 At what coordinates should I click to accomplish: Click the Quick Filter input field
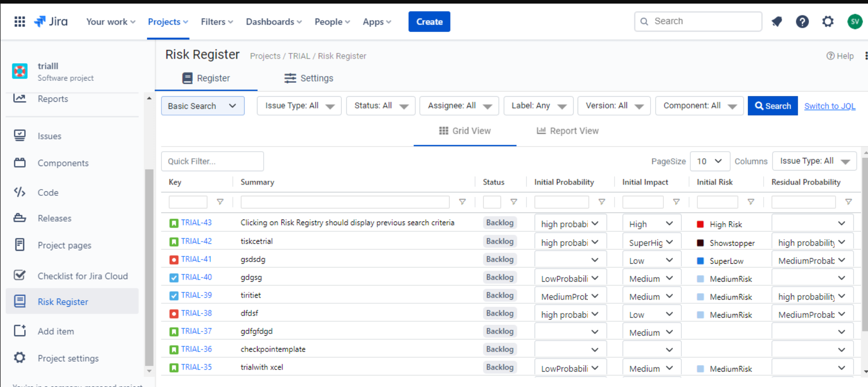212,161
